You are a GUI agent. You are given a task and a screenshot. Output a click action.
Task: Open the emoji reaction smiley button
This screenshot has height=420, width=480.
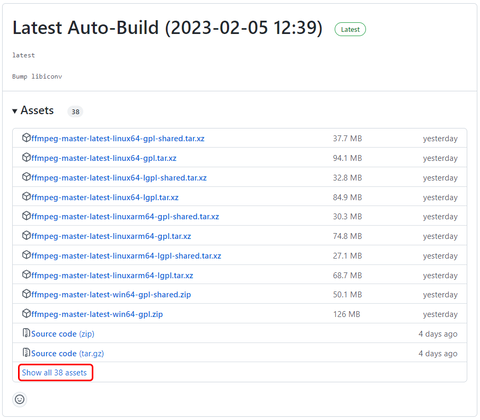coord(20,399)
